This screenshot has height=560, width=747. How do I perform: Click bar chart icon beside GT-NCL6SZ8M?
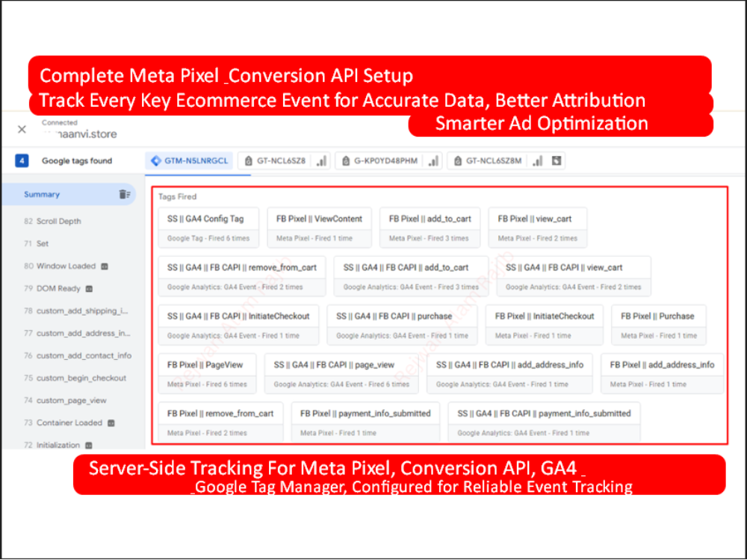coord(537,161)
